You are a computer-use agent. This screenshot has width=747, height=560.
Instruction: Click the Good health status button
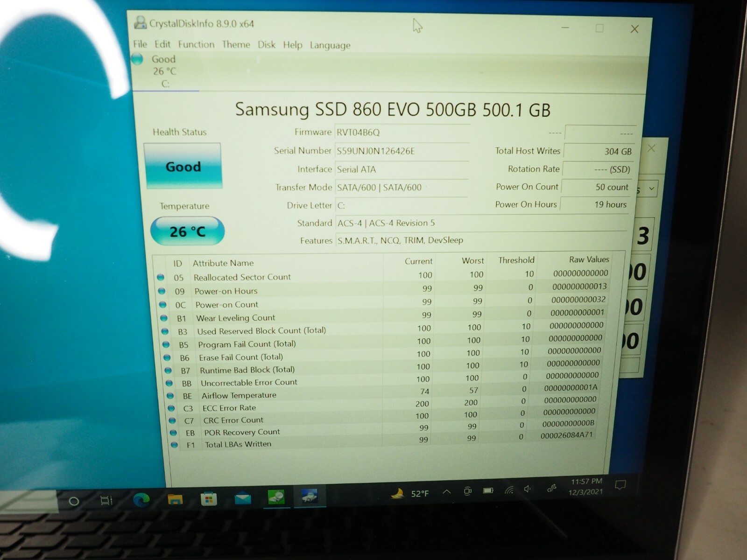pyautogui.click(x=183, y=166)
